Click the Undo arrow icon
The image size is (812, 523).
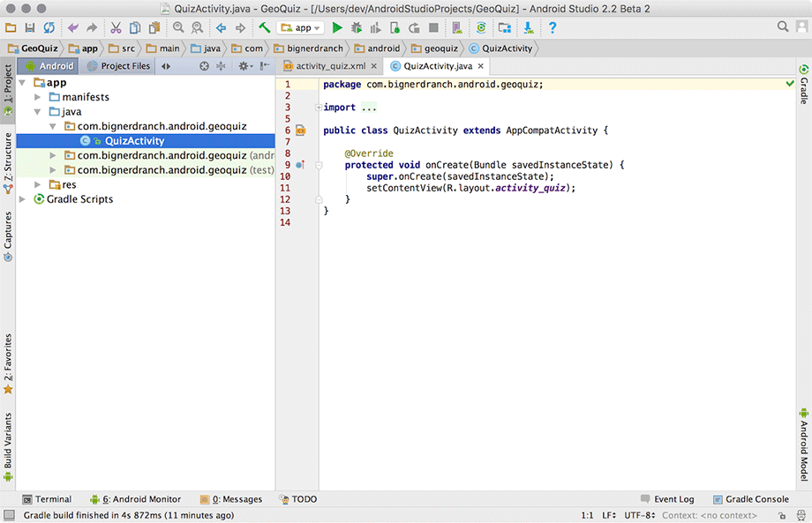(72, 27)
